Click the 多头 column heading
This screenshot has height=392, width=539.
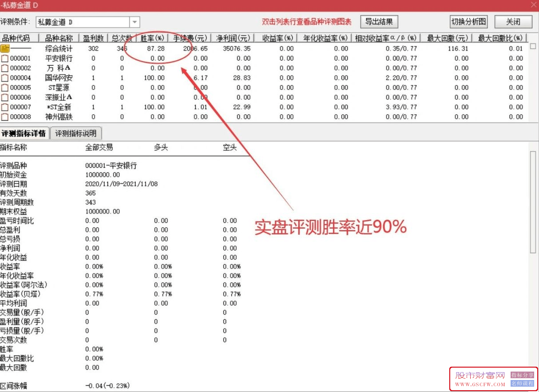[161, 147]
